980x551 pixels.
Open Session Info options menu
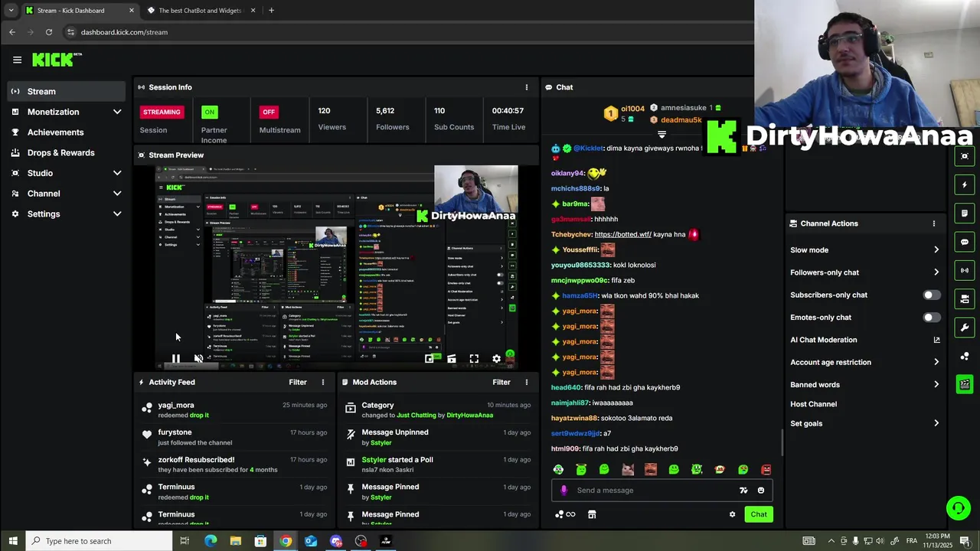point(526,87)
